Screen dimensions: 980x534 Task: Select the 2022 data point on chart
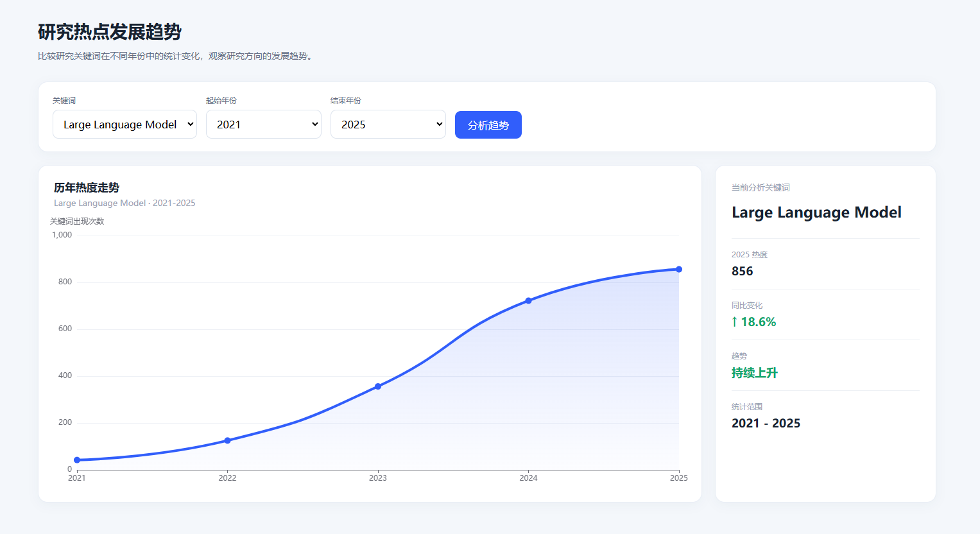(x=227, y=441)
